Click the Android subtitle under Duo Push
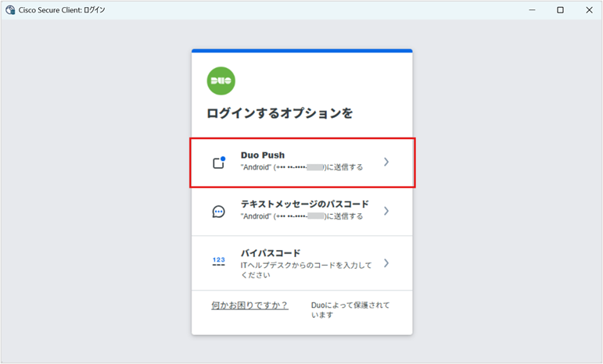Viewport: 603px width, 364px height. click(x=302, y=167)
